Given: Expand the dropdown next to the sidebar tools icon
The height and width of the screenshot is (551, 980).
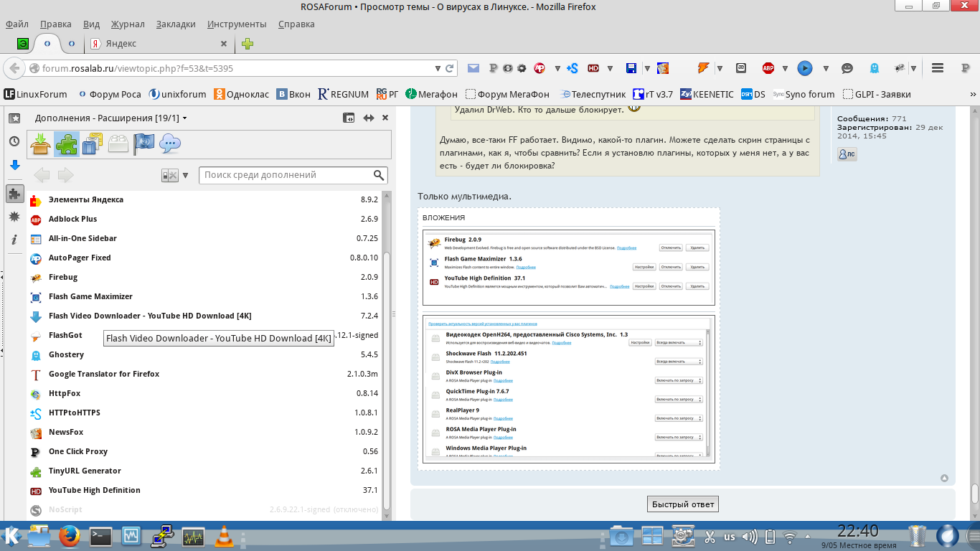Looking at the screenshot, I should coord(185,175).
